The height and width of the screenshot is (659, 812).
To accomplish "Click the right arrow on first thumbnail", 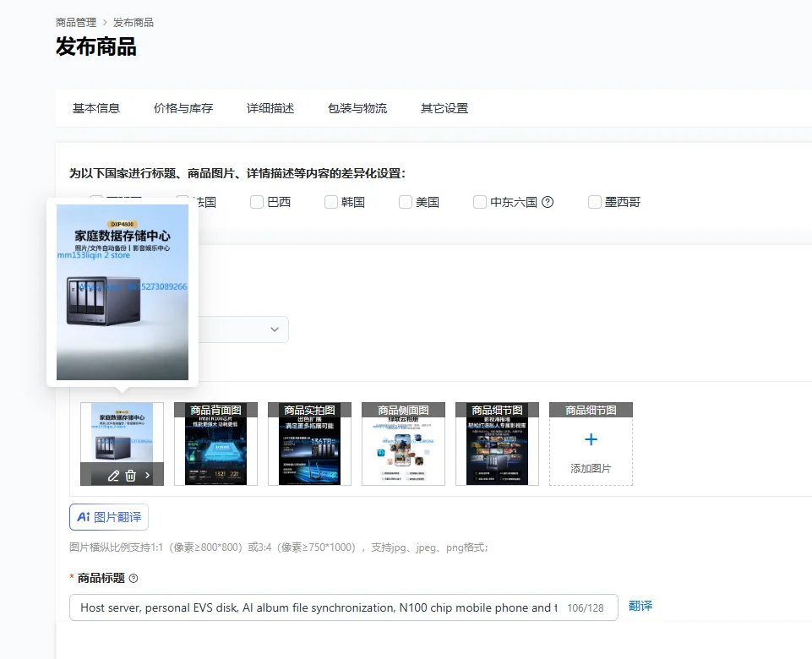I will (148, 475).
